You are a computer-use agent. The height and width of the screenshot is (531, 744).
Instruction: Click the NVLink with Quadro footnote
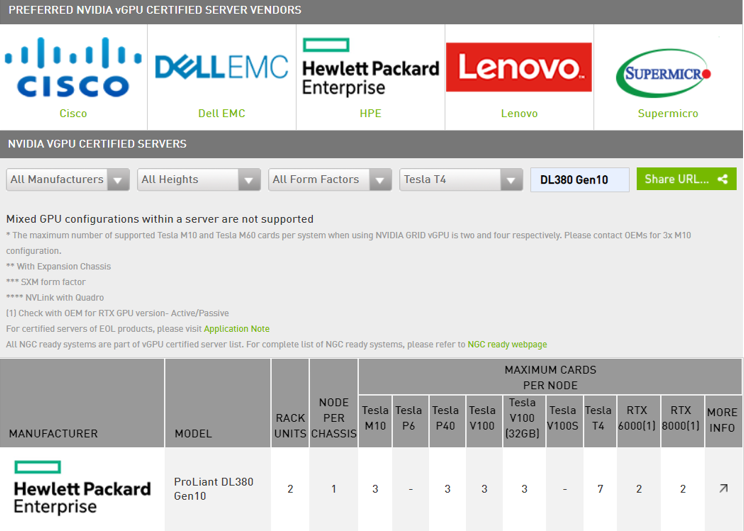(x=55, y=298)
